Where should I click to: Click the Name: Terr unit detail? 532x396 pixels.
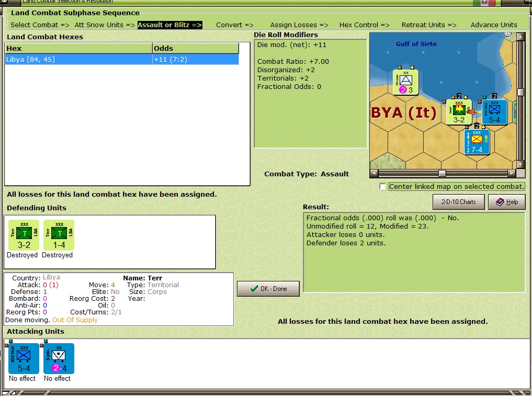[142, 278]
